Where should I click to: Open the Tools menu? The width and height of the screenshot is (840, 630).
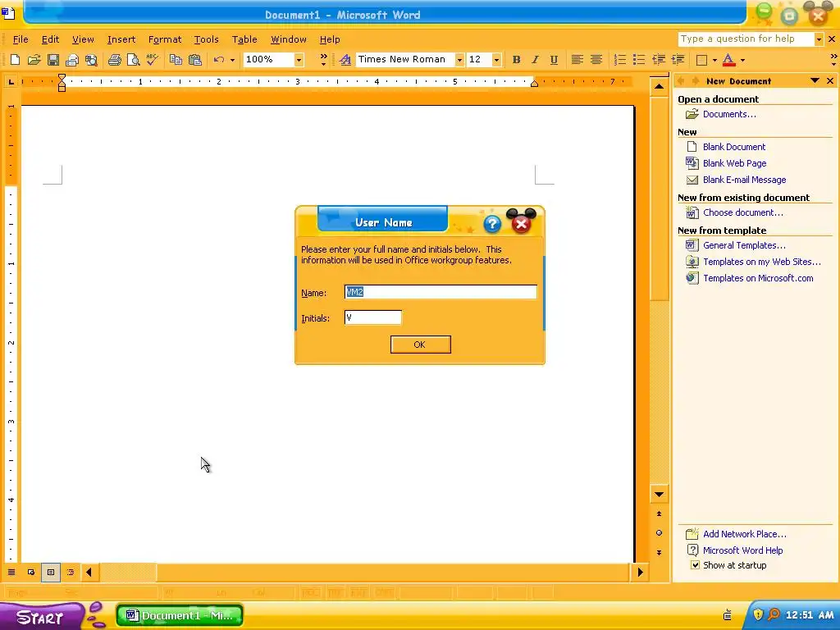tap(206, 39)
